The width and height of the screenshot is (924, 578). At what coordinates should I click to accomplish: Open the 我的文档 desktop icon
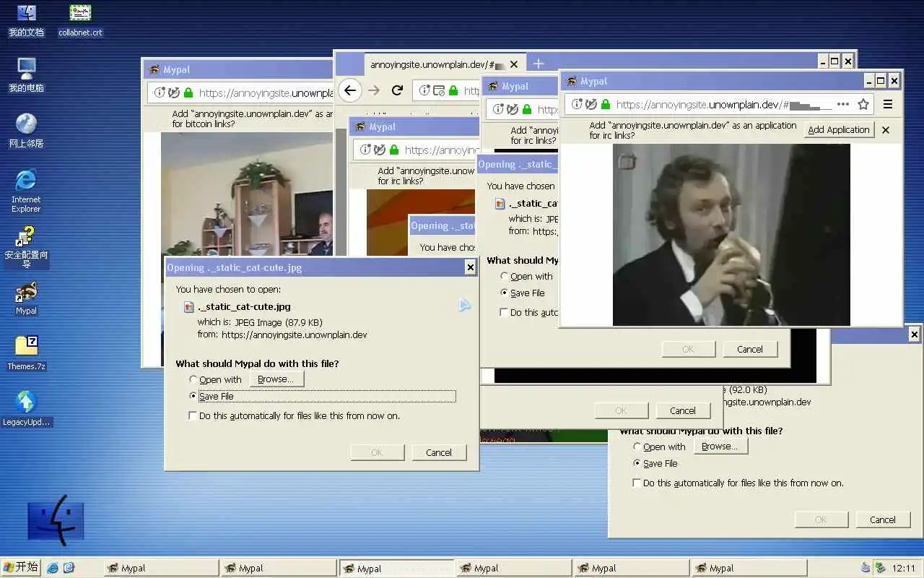click(26, 20)
